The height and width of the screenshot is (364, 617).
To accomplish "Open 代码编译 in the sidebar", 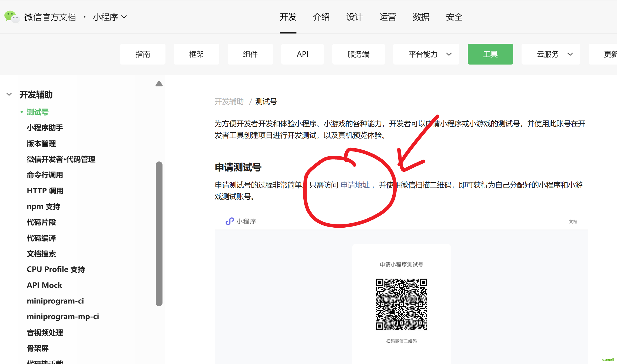I will (41, 238).
